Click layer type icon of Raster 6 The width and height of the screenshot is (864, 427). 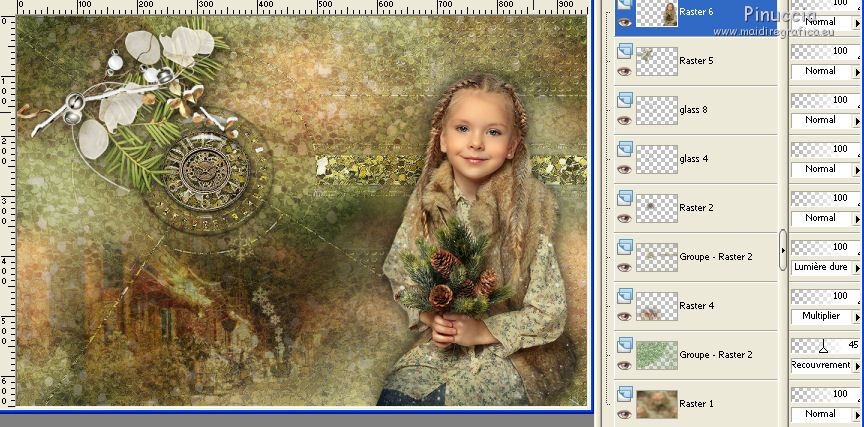(x=624, y=5)
